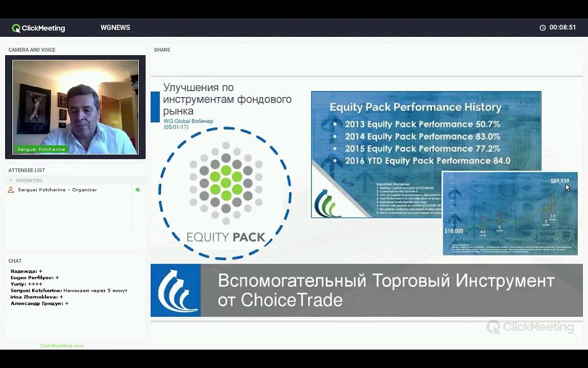The image size is (588, 368).
Task: Click the 2016 YTD Equity Pack Performance line
Action: pyautogui.click(x=428, y=160)
